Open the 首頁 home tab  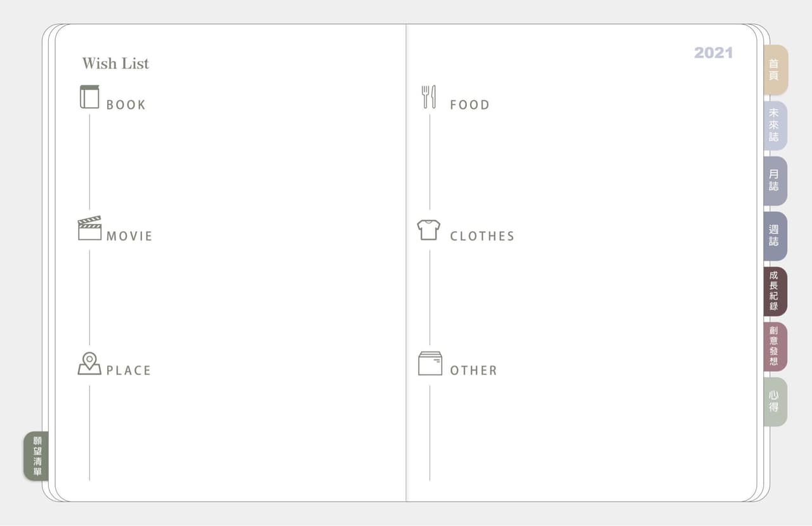775,70
